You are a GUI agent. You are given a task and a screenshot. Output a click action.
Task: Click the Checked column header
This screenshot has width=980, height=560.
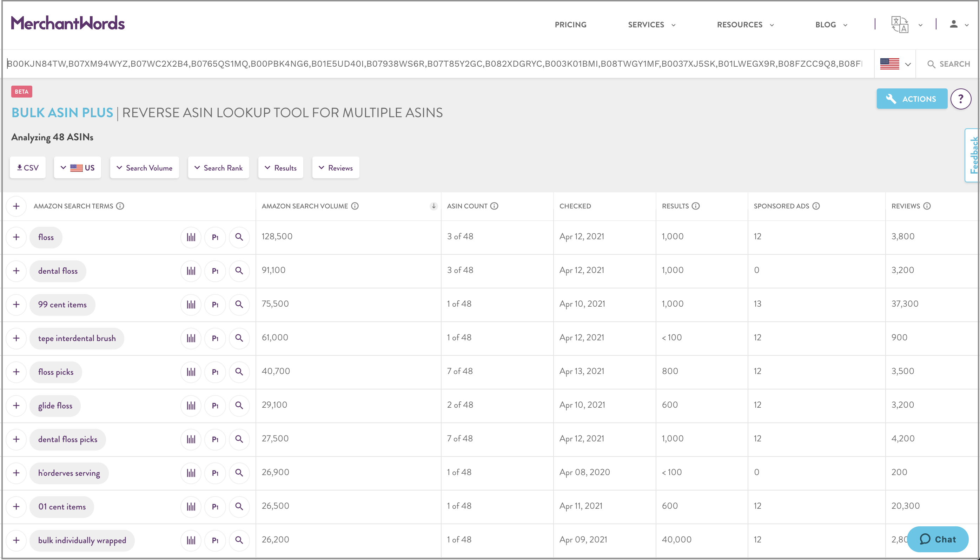coord(575,206)
